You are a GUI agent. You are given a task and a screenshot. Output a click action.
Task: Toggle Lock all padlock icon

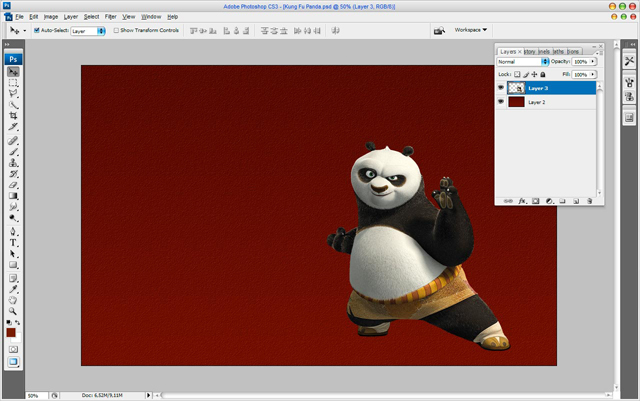tap(543, 74)
